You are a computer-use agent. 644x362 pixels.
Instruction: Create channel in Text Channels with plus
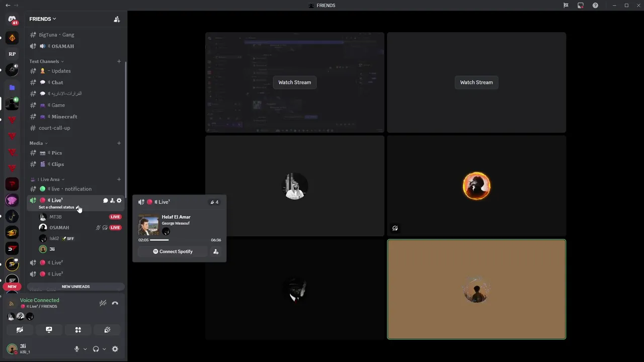pos(119,61)
